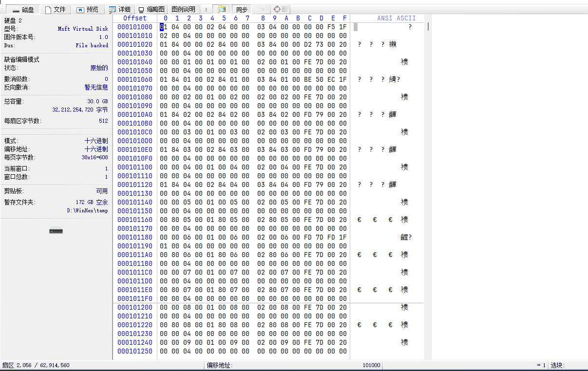
Task: Open the 文件 tab
Action: 55,9
